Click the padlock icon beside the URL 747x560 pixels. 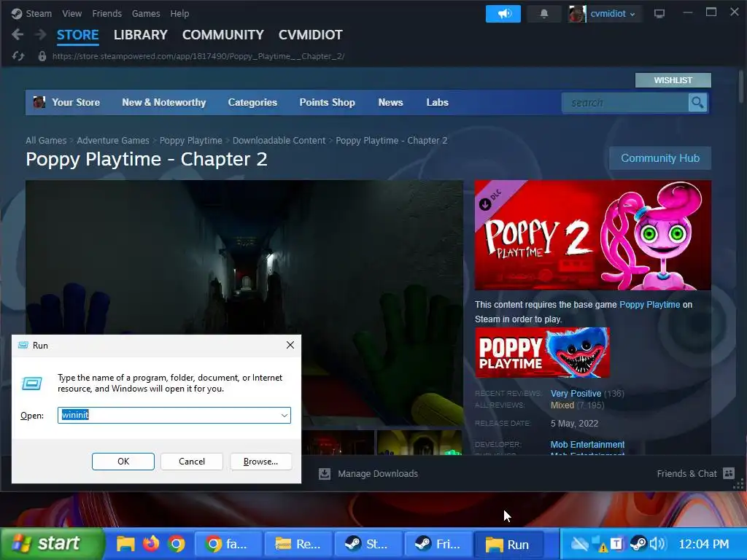tap(42, 56)
